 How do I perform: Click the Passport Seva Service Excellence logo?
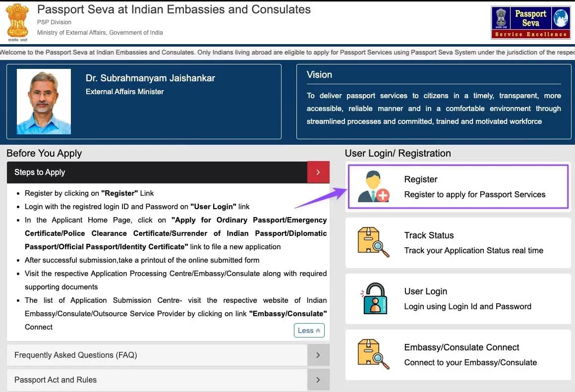[530, 22]
